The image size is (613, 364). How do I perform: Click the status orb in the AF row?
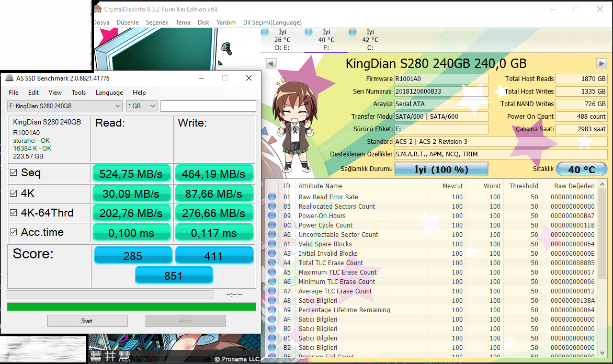272,319
